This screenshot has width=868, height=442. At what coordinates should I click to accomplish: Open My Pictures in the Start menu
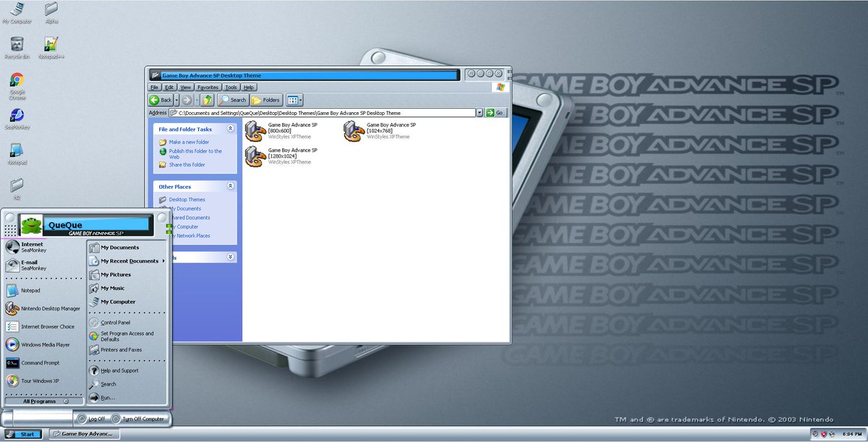[127, 274]
